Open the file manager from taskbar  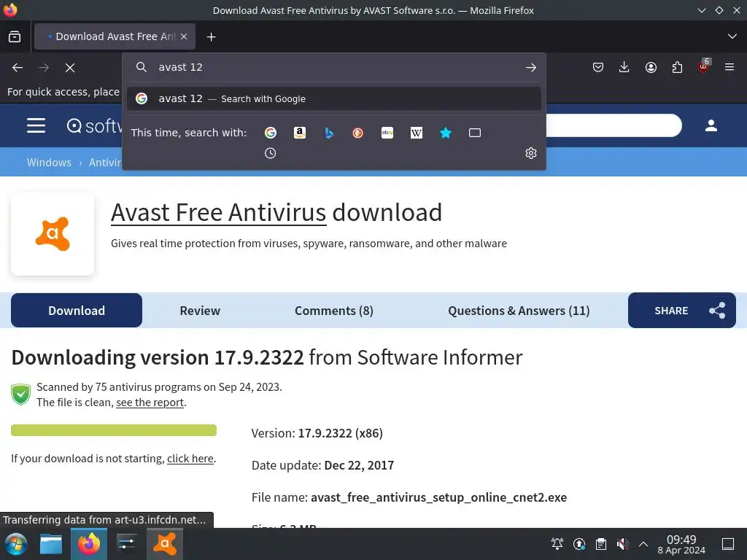[51, 544]
